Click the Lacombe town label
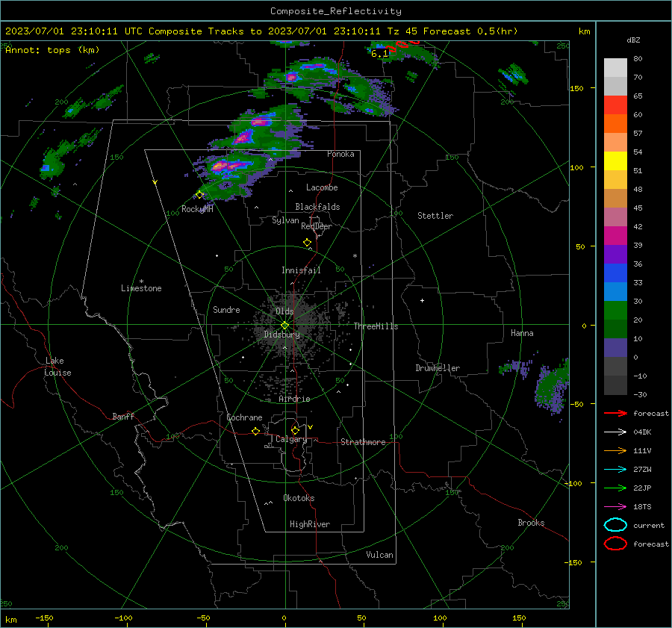This screenshot has width=672, height=628. (322, 187)
